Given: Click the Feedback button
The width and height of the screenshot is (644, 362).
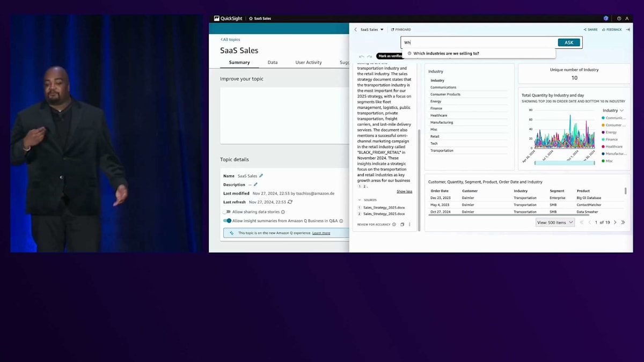Looking at the screenshot, I should tap(612, 29).
